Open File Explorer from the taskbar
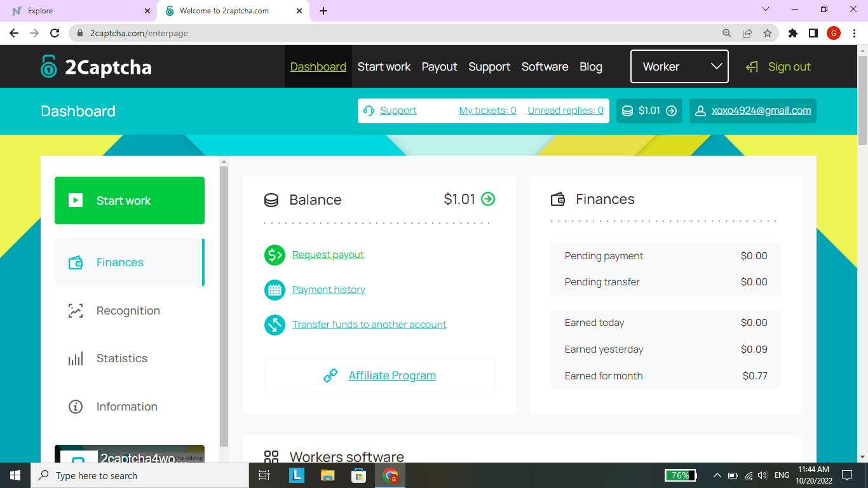The image size is (868, 488). click(x=328, y=475)
